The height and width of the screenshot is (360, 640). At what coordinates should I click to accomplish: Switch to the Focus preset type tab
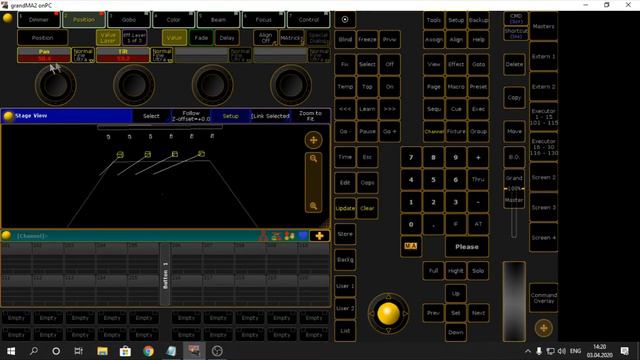pos(263,20)
